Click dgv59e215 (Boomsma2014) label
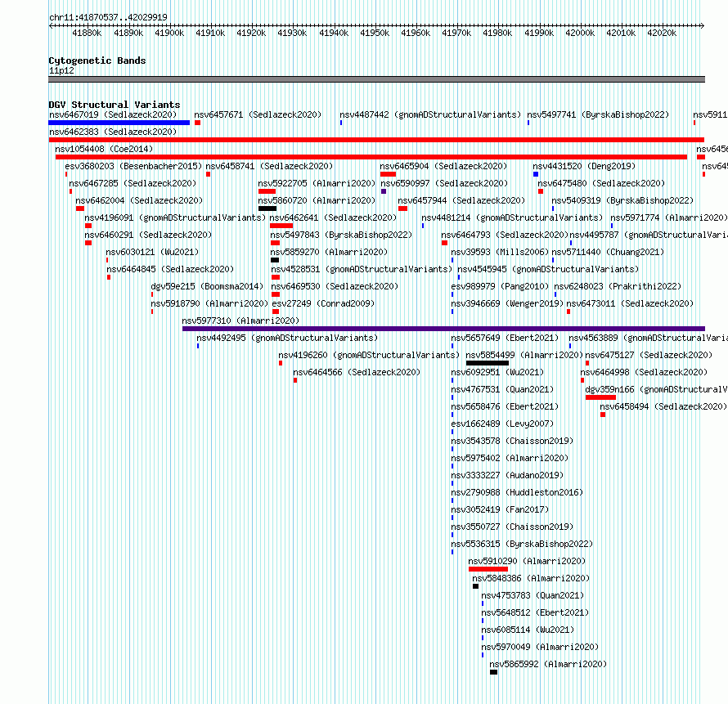Viewport: 728px width, 704px height. (x=207, y=286)
